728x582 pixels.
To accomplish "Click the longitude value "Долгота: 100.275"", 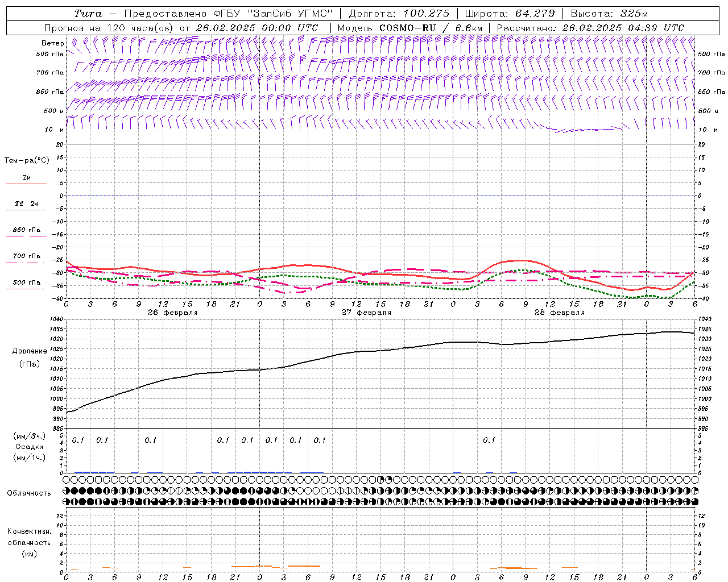I will (399, 14).
